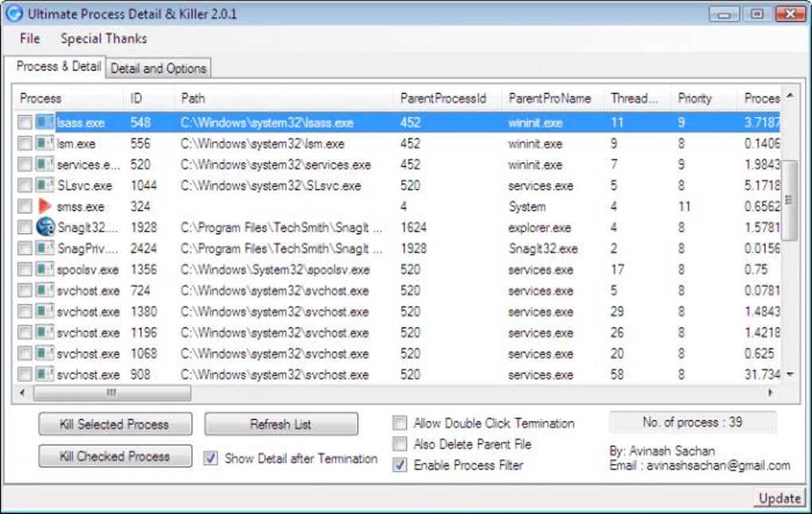The image size is (812, 514).
Task: Check the smss.exe row checkbox
Action: coord(25,207)
